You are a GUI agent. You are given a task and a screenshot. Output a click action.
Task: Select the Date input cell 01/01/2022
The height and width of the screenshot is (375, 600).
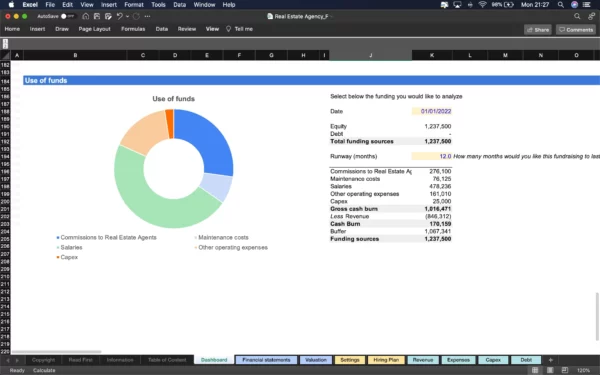[x=432, y=111]
